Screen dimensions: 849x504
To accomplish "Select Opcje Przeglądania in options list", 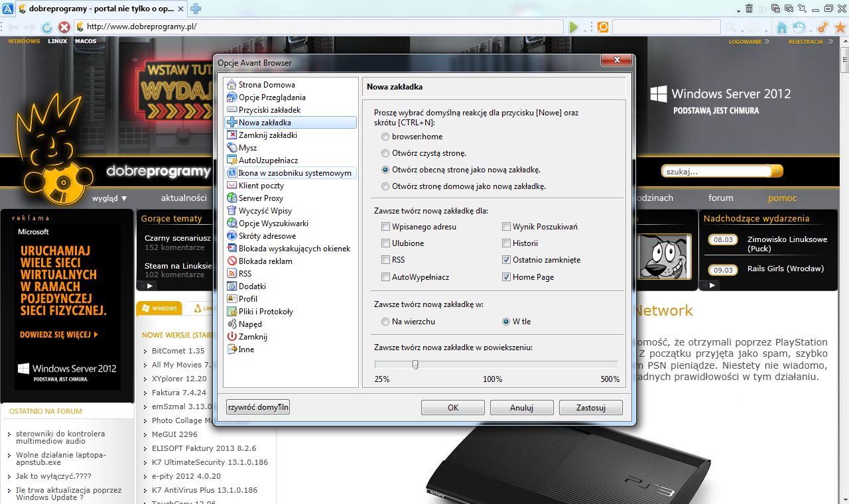I will pyautogui.click(x=272, y=97).
